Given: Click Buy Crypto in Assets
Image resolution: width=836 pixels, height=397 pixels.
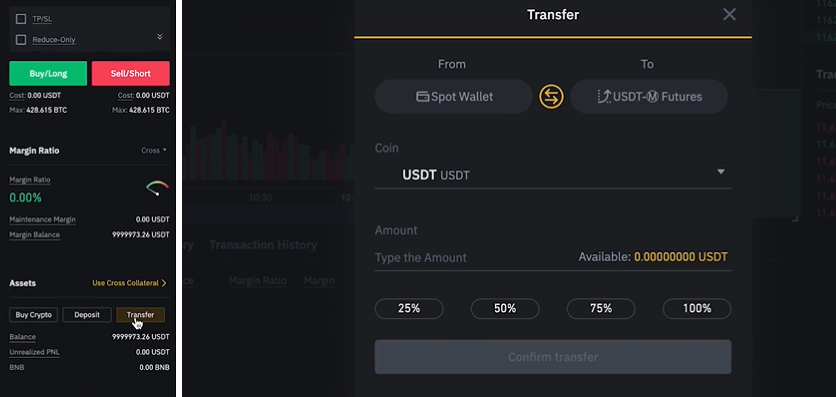Looking at the screenshot, I should [x=34, y=315].
